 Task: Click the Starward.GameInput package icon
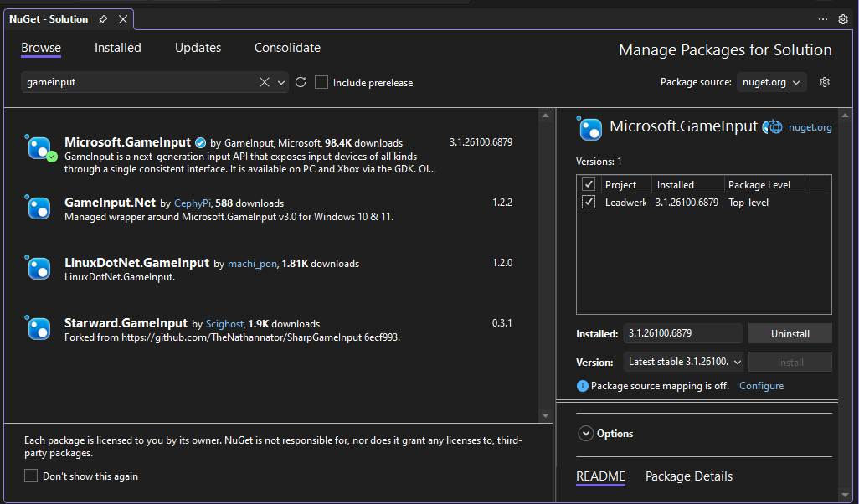click(39, 328)
